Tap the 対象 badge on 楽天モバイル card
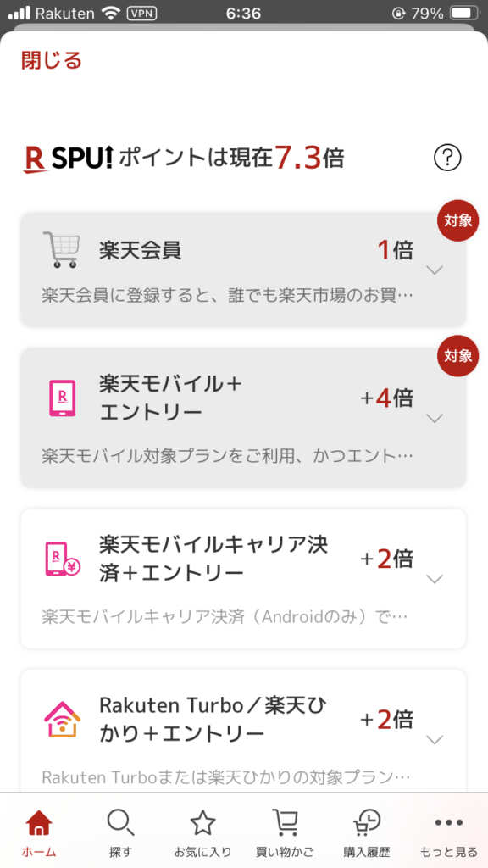 [457, 357]
